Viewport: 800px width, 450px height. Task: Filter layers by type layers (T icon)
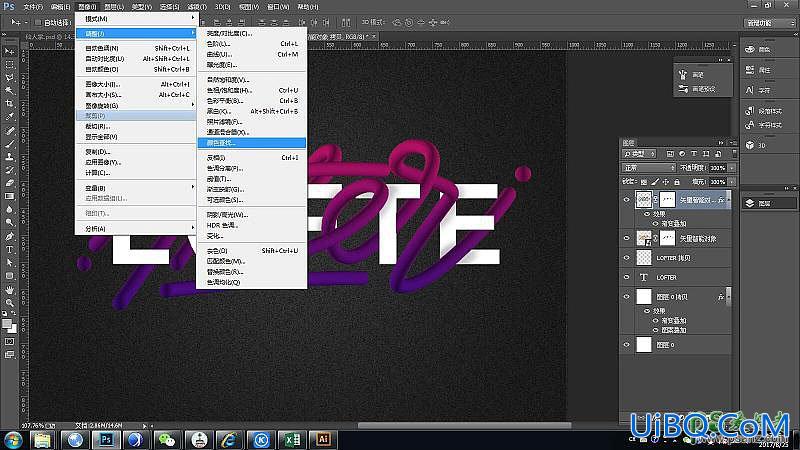point(694,154)
